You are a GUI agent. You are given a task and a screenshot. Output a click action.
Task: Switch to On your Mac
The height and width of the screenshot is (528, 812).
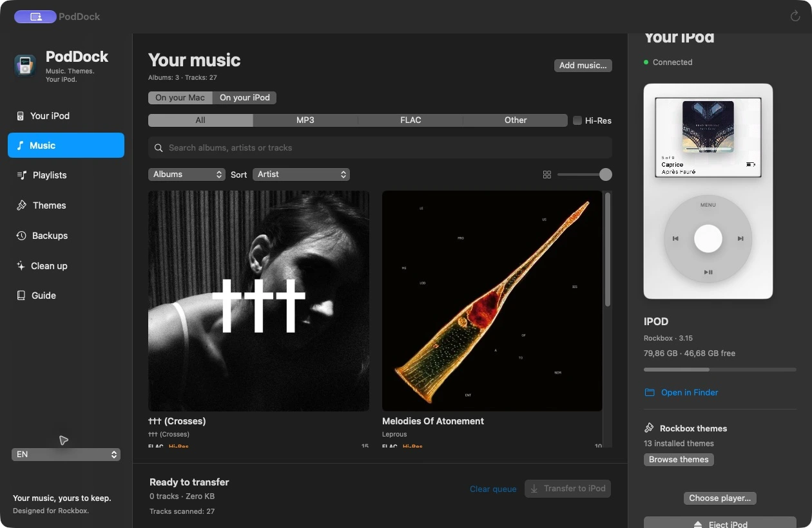point(180,98)
